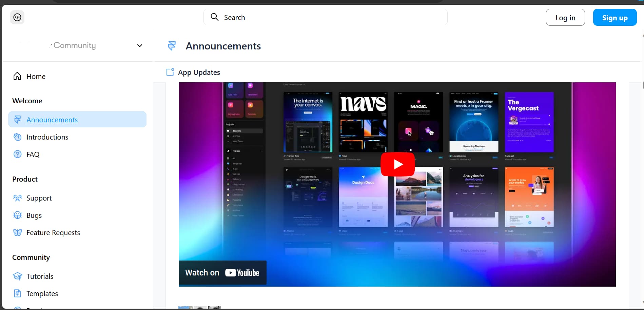This screenshot has width=644, height=310.
Task: Expand the Community switcher chevron
Action: coord(139,45)
